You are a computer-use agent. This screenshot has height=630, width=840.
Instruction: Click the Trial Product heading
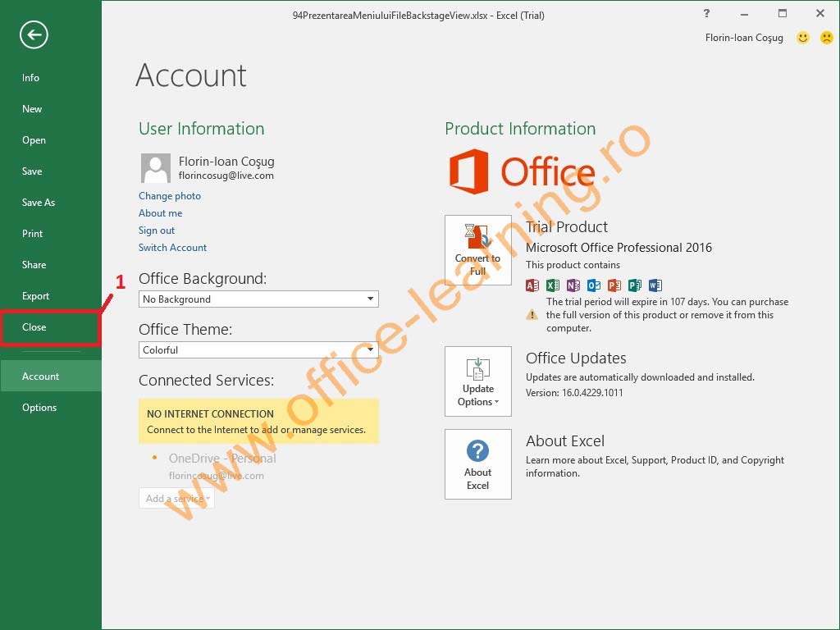point(567,227)
